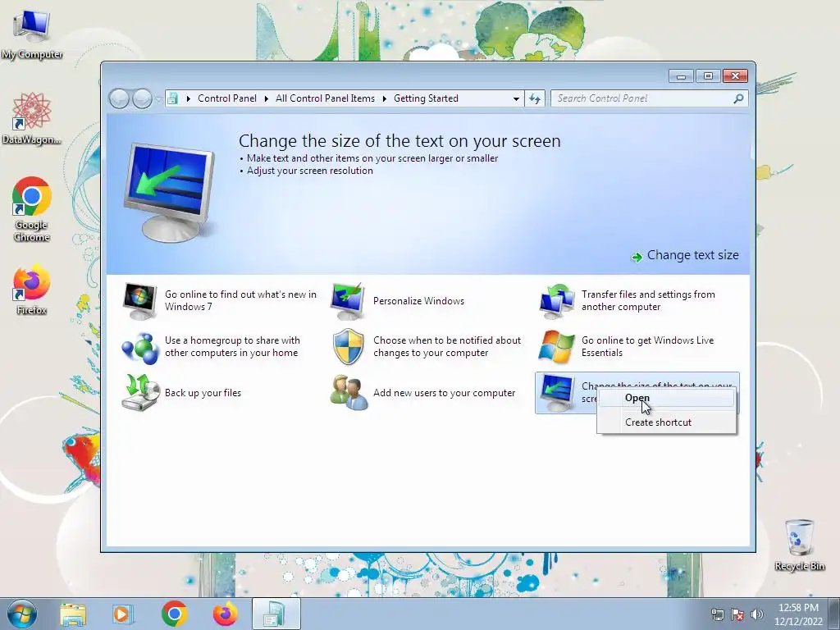Screen dimensions: 840x630
Task: Click the Change text size item icon
Action: (x=556, y=393)
